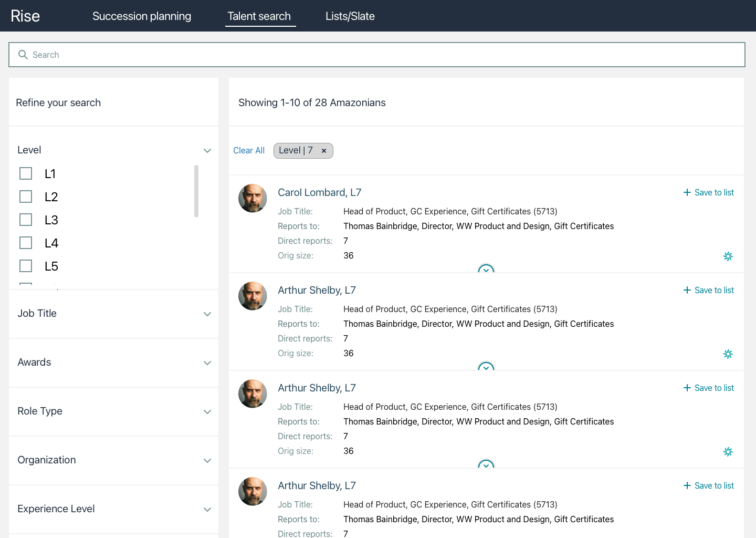Viewport: 756px width, 538px height.
Task: Expand the Job Title filter
Action: [x=207, y=314]
